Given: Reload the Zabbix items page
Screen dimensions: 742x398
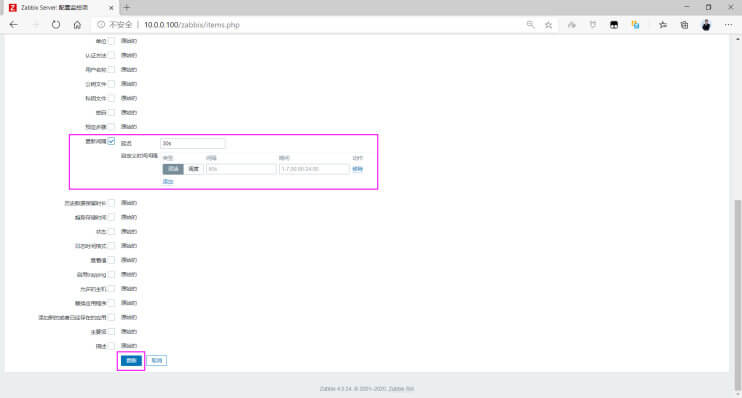Looking at the screenshot, I should [x=56, y=25].
